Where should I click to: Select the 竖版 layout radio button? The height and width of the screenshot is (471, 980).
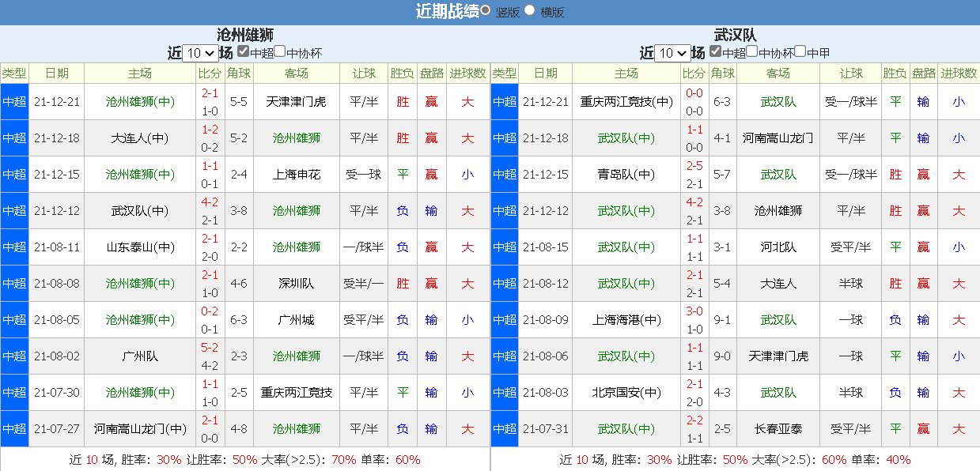coord(485,10)
